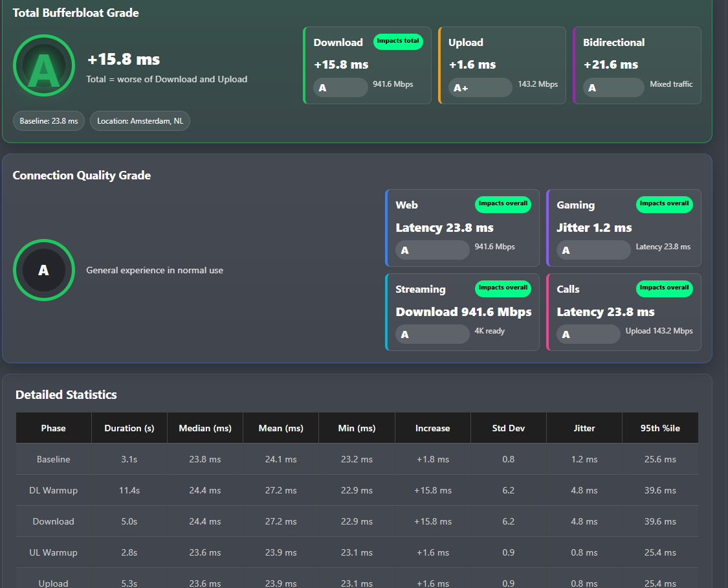Click the large green A bufferbloat grade circle
Viewport: 728px width, 588px height.
click(x=44, y=65)
